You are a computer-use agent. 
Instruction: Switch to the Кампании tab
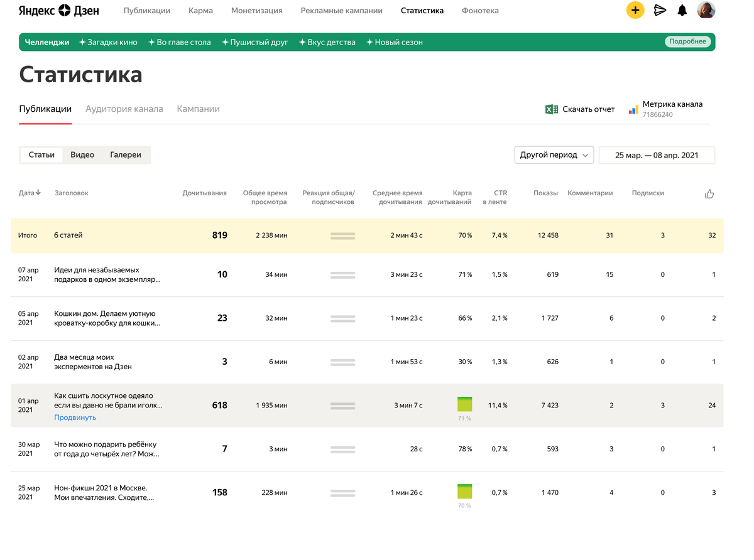click(199, 109)
